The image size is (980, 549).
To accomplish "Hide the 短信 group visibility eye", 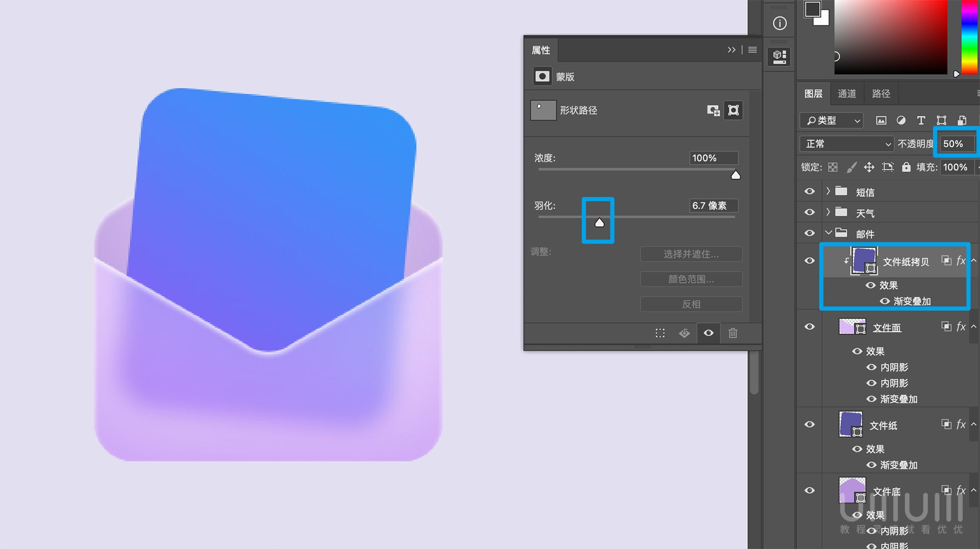I will 809,191.
